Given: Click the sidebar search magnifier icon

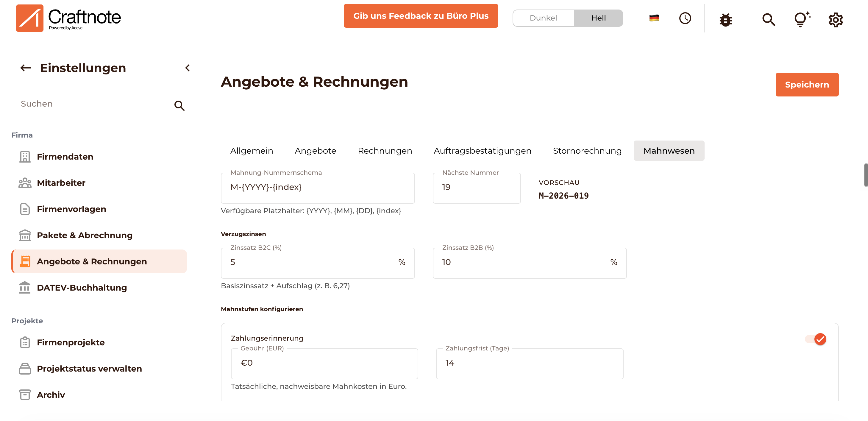Looking at the screenshot, I should 179,105.
